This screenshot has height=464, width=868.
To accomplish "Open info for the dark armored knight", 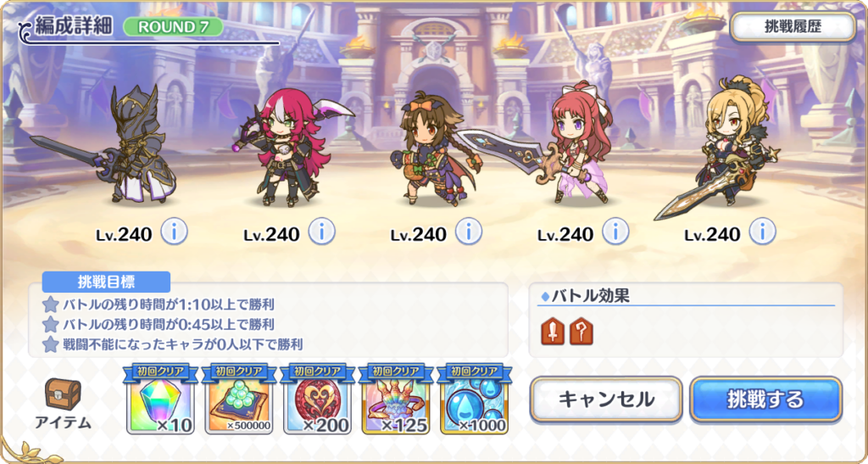I will pos(175,232).
